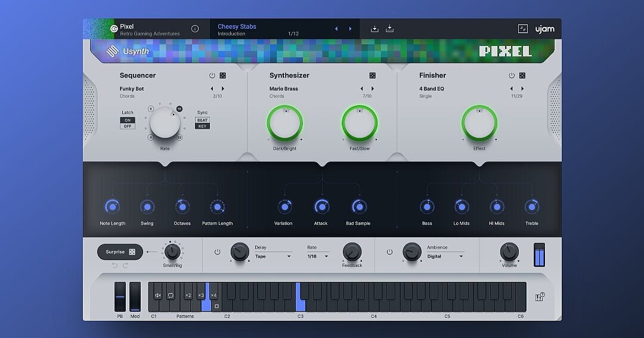Open the keyboard settings help icon

(540, 297)
